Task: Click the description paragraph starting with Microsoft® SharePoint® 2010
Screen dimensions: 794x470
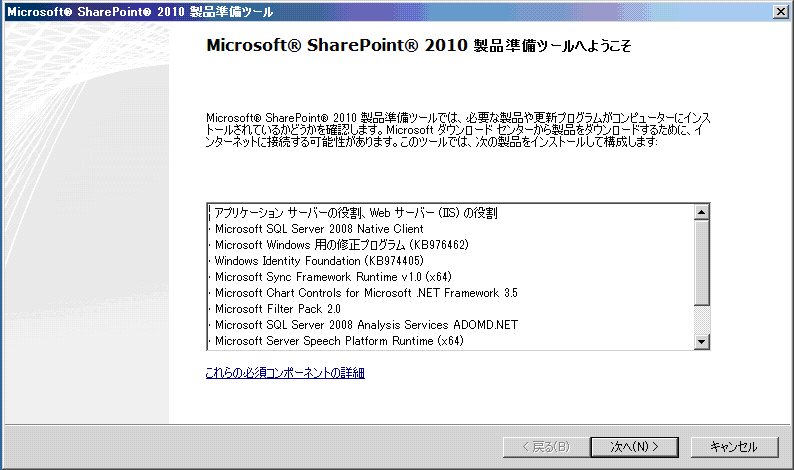Action: 458,130
